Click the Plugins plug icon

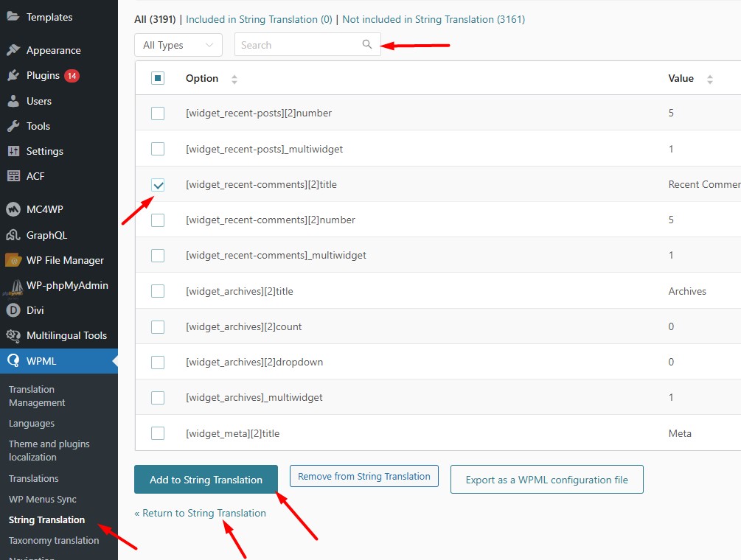pos(13,76)
